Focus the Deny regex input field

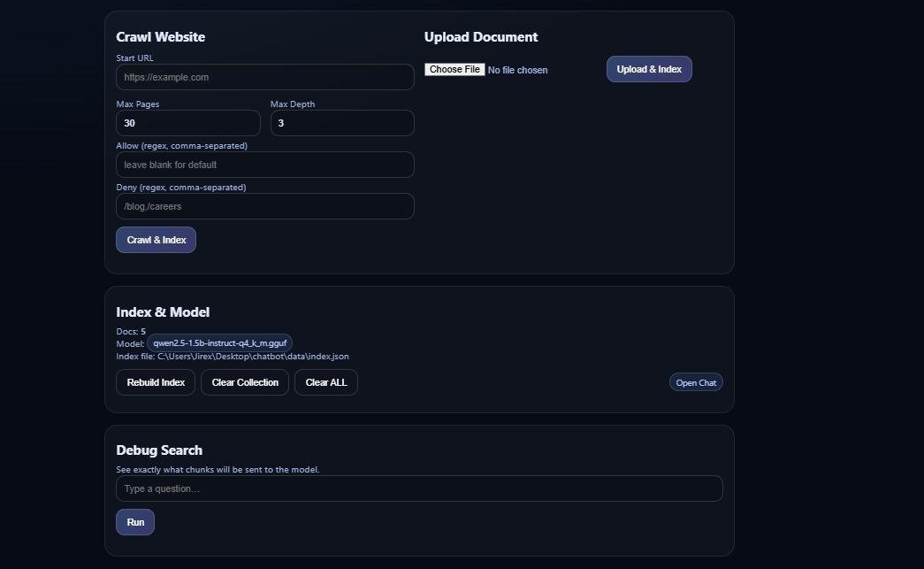tap(264, 206)
